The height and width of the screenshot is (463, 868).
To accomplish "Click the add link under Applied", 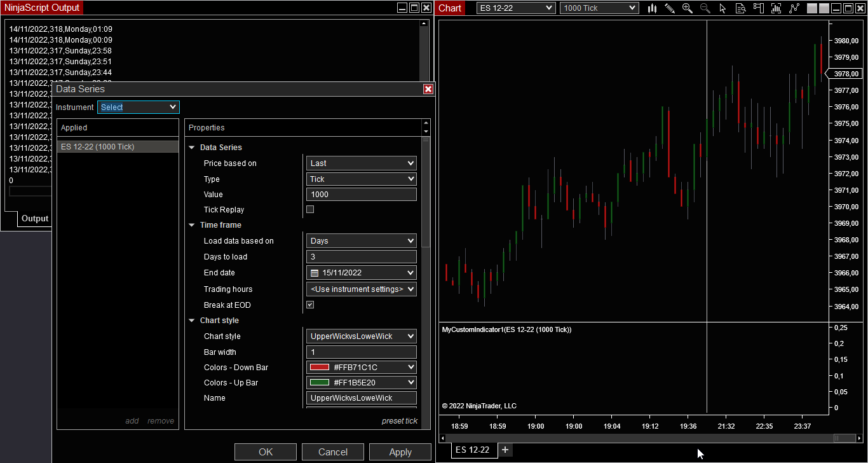I will click(132, 421).
